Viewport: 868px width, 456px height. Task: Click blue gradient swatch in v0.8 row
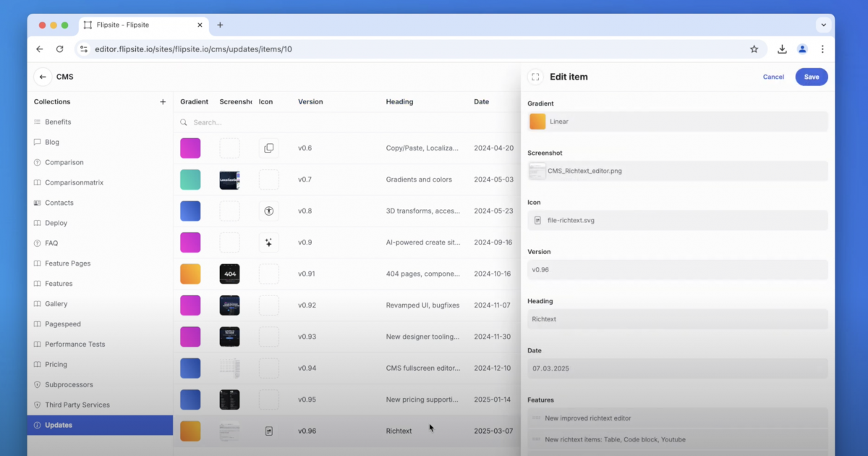190,211
